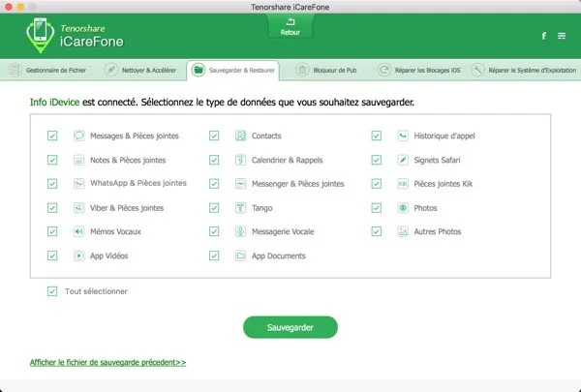Click the App Vidéos play icon
The height and width of the screenshot is (392, 581).
[79, 256]
